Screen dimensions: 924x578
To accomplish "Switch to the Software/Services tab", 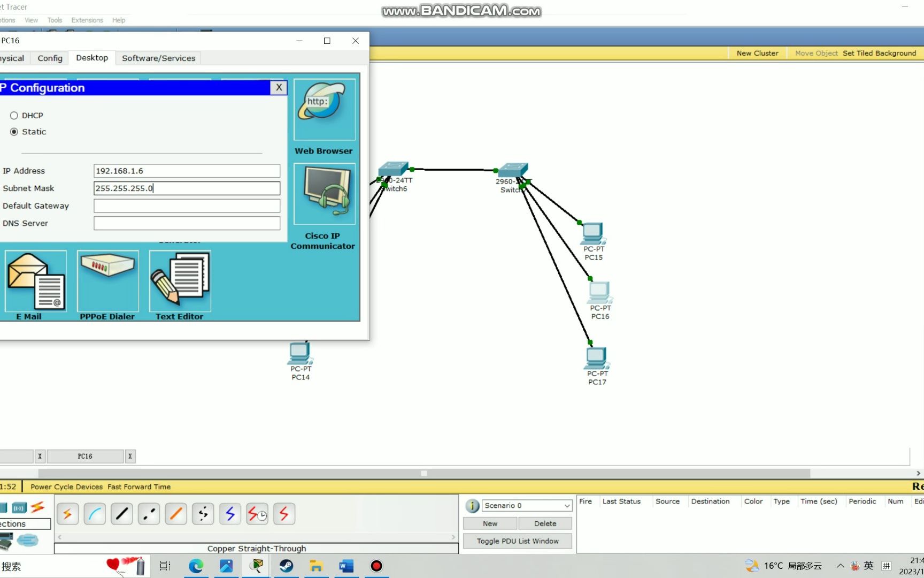I will pos(158,58).
